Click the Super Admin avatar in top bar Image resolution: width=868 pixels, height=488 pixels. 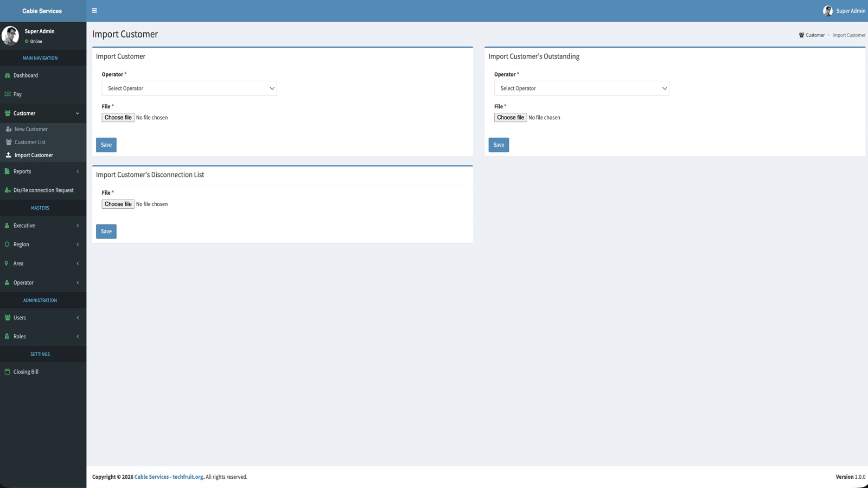[827, 11]
